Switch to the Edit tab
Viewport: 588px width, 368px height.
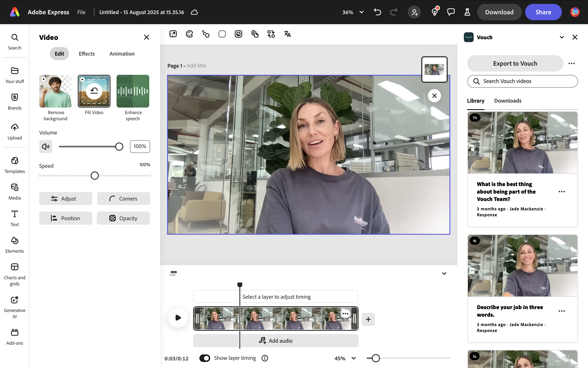point(59,54)
